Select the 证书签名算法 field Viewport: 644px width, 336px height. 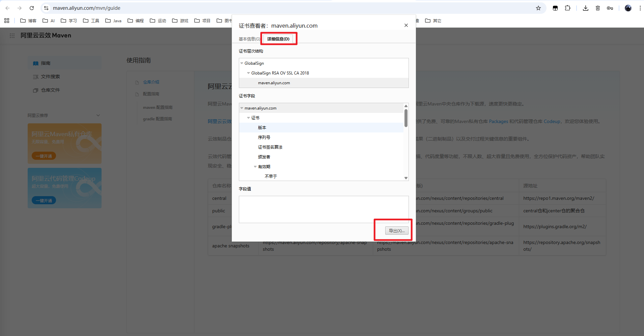pos(270,147)
